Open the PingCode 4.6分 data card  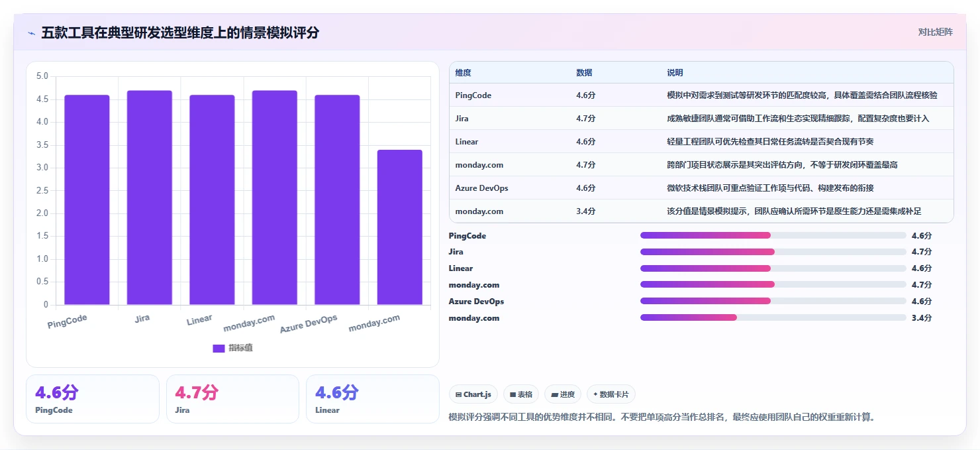[x=93, y=399]
